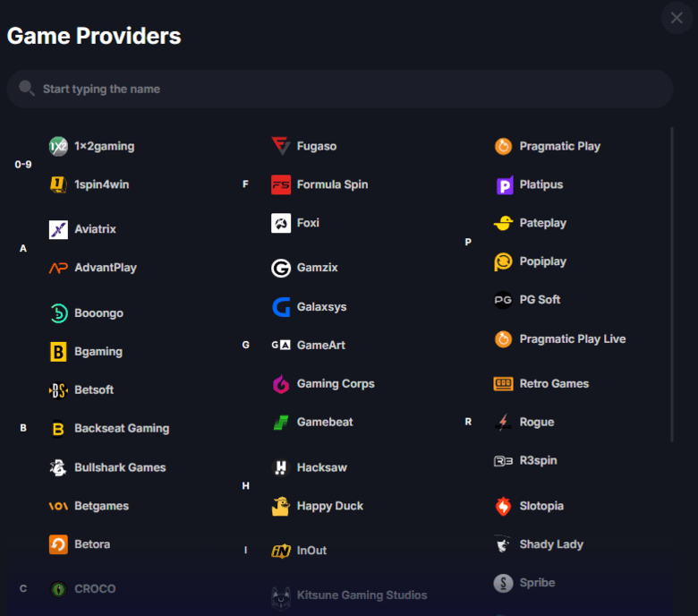Click the Fugaso red logo icon
This screenshot has height=616, width=698.
[281, 147]
